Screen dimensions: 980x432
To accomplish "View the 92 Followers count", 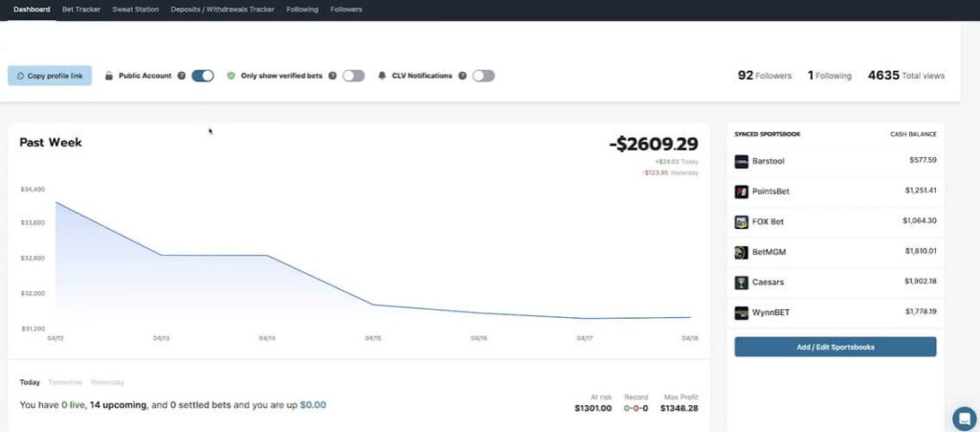I will pos(765,76).
